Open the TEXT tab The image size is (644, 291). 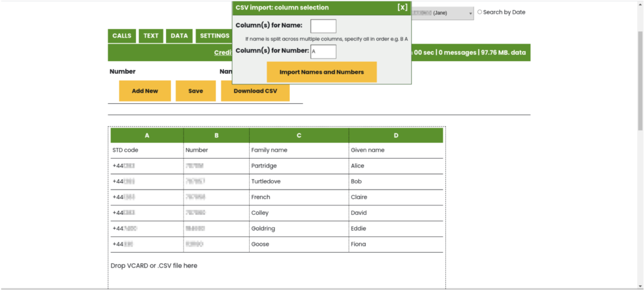151,36
